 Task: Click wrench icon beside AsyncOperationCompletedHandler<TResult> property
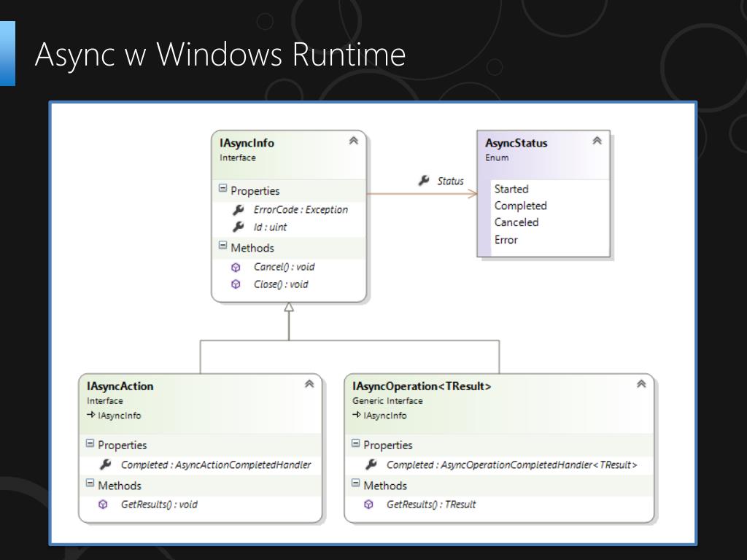click(x=371, y=464)
